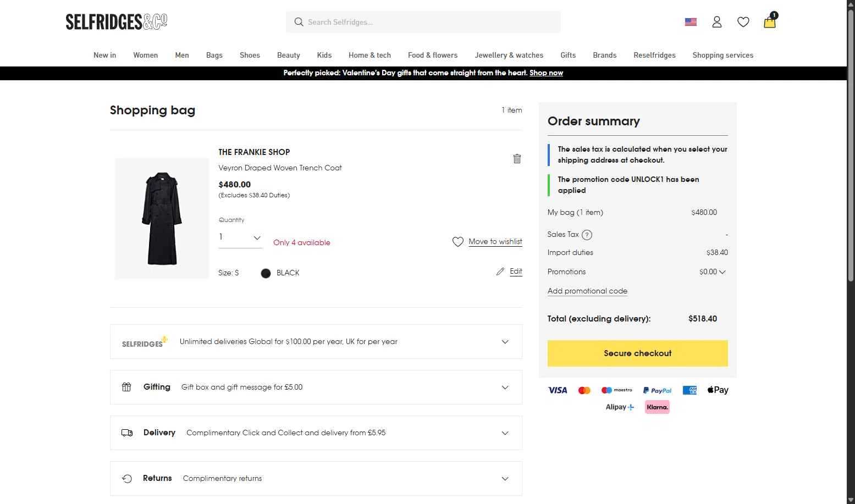Click the Mastercard payment icon
Screen dimensions: 855x504
pyautogui.click(x=584, y=390)
